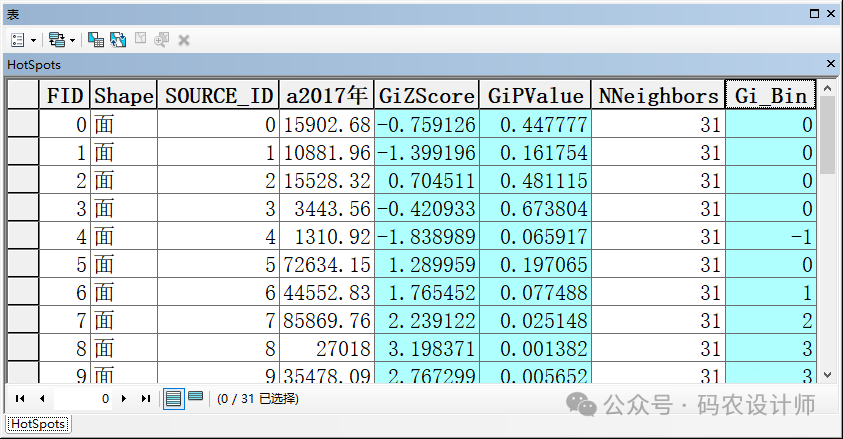Click the Switch Selection icon

pyautogui.click(x=118, y=40)
